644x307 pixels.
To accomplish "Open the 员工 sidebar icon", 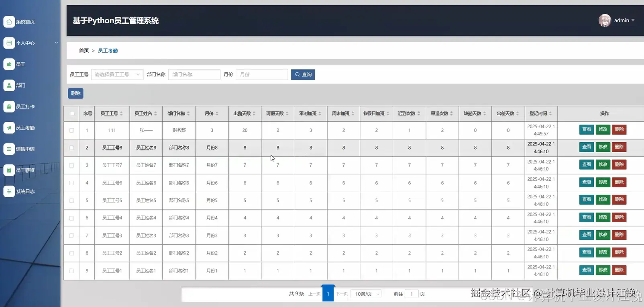I will coord(9,64).
